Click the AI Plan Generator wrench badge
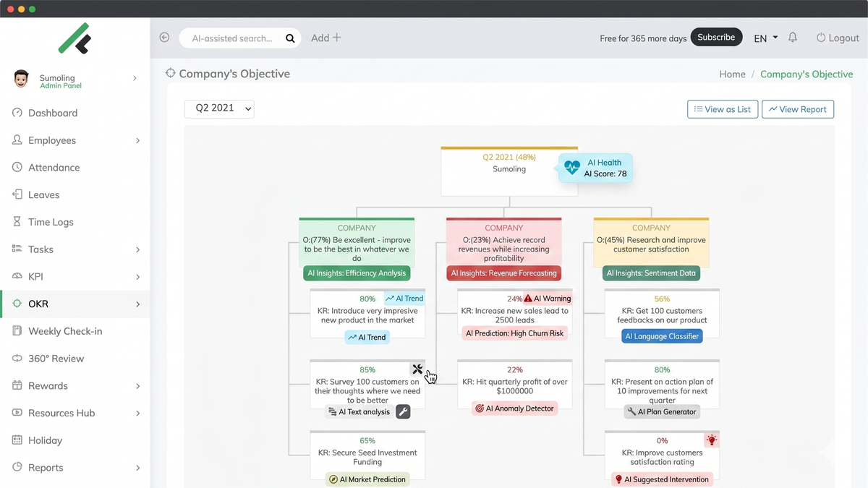868x488 pixels. click(x=661, y=411)
